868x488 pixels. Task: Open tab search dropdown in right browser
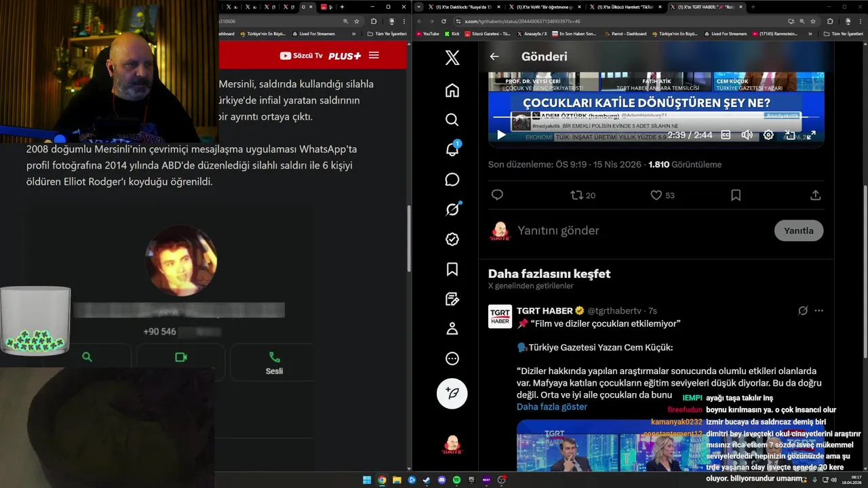419,7
